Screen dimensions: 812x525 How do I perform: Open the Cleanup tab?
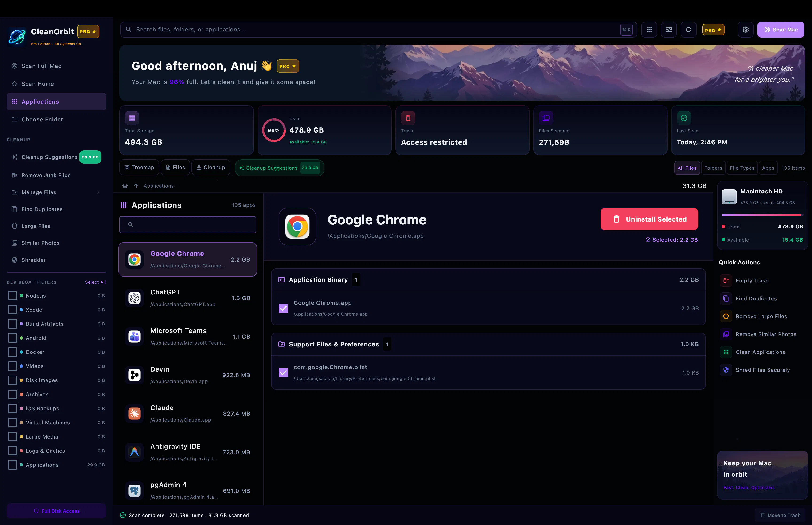click(211, 167)
